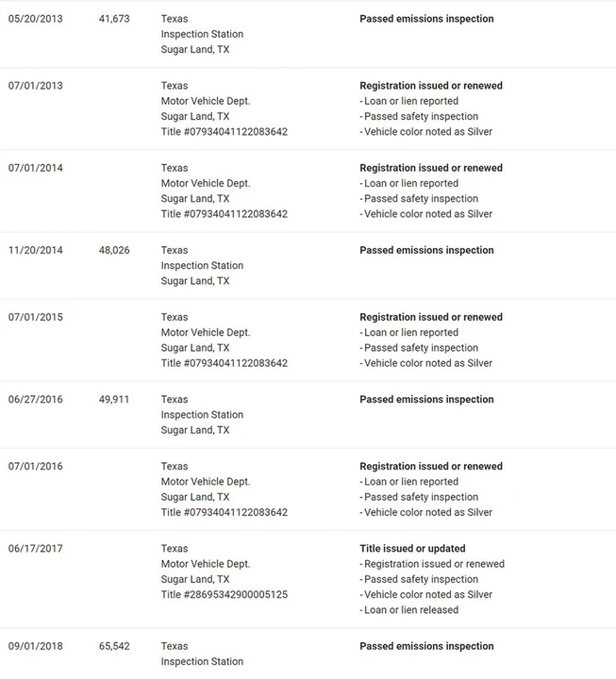
Task: Click 'Passed emissions inspection' for 05/20/2013
Action: click(426, 19)
